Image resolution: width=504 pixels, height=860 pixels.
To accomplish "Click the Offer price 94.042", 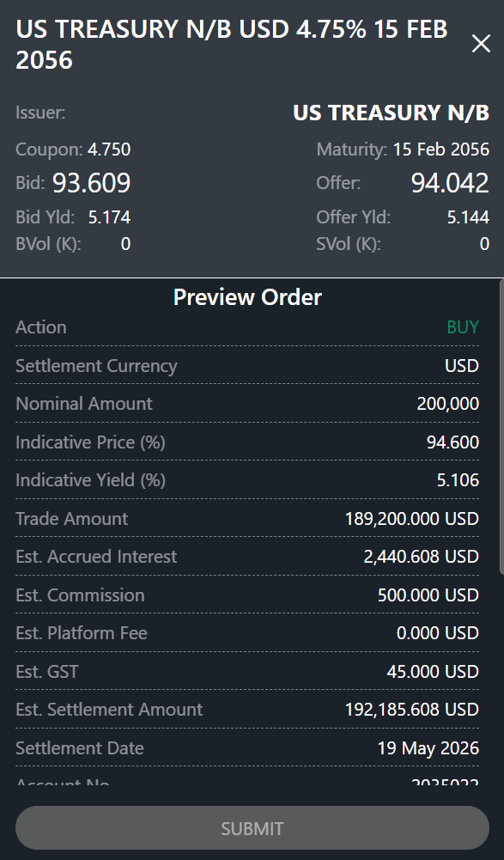I will 450,183.
